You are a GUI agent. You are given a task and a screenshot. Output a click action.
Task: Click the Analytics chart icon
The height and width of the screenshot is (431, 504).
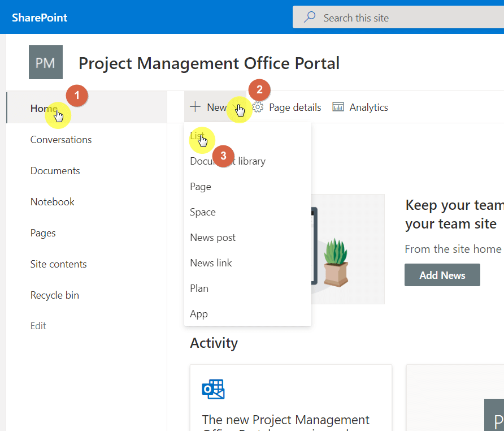tap(338, 107)
